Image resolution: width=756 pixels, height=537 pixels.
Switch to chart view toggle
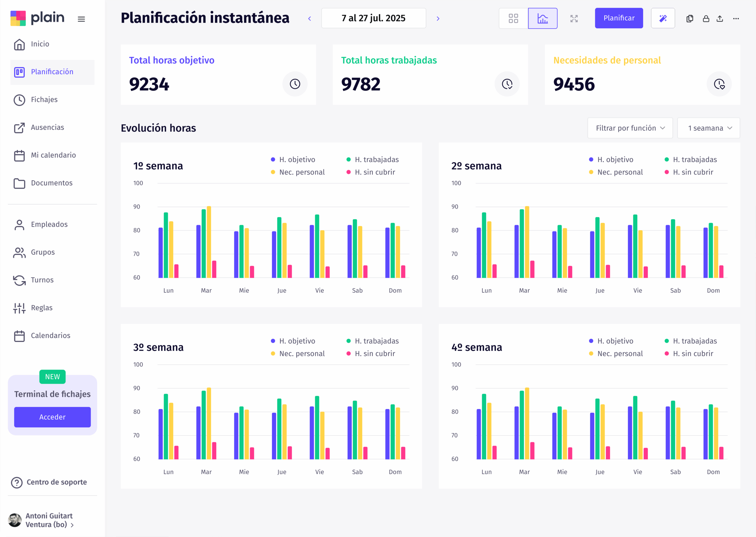tap(542, 18)
